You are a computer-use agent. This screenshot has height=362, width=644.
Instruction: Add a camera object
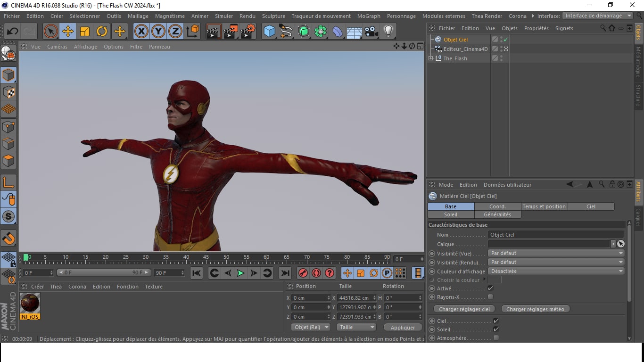[372, 32]
